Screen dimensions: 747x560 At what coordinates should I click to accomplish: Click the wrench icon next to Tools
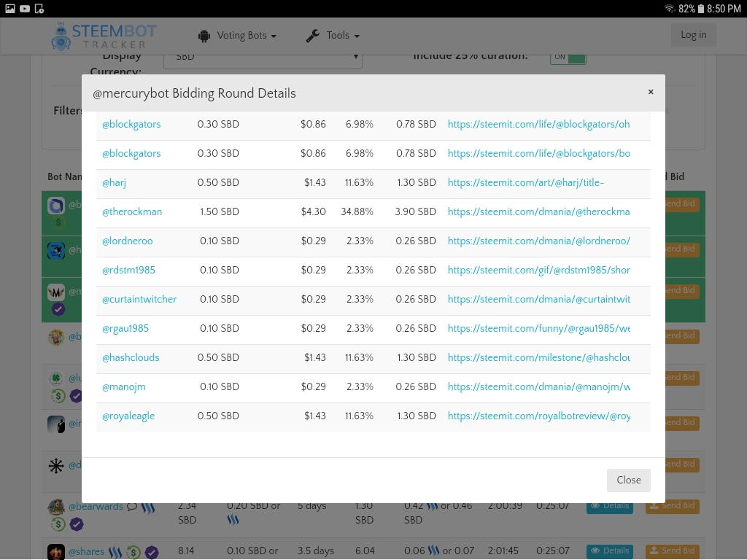[x=312, y=36]
